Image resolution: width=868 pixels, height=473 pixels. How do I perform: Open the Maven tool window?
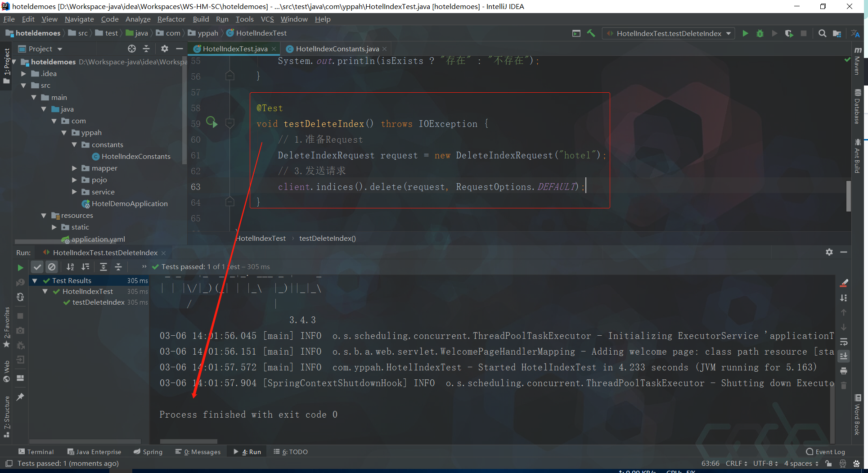click(x=858, y=61)
